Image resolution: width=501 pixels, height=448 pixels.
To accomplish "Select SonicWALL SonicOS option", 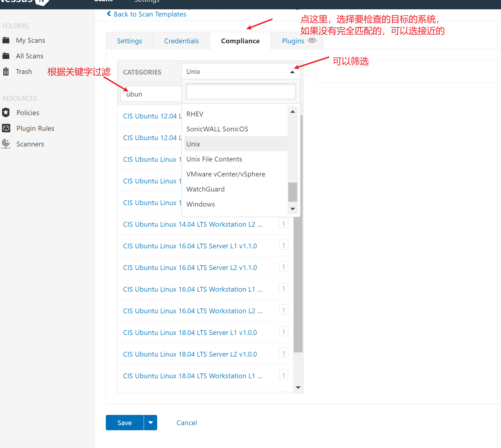I will point(236,129).
